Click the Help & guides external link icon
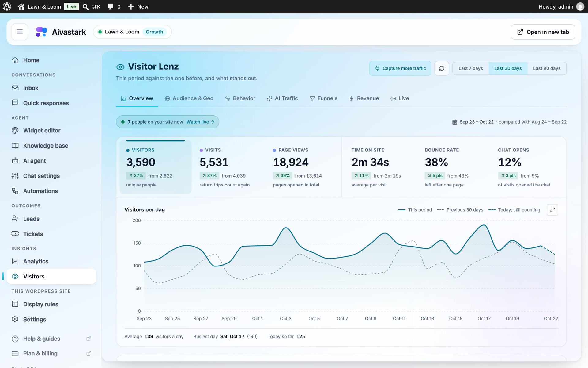 tap(89, 339)
